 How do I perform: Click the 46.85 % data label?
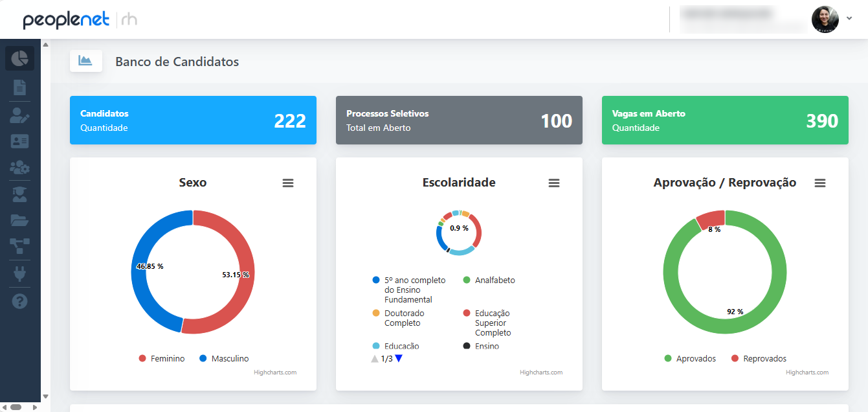coord(150,266)
